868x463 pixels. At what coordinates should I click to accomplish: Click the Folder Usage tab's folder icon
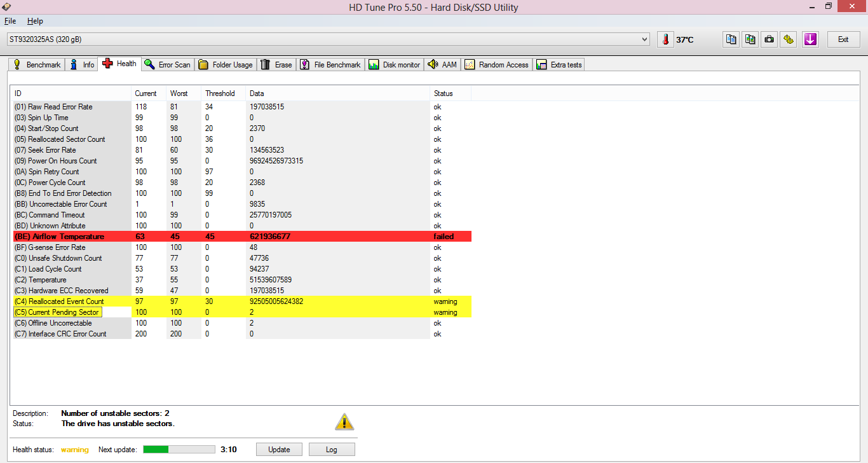click(203, 64)
